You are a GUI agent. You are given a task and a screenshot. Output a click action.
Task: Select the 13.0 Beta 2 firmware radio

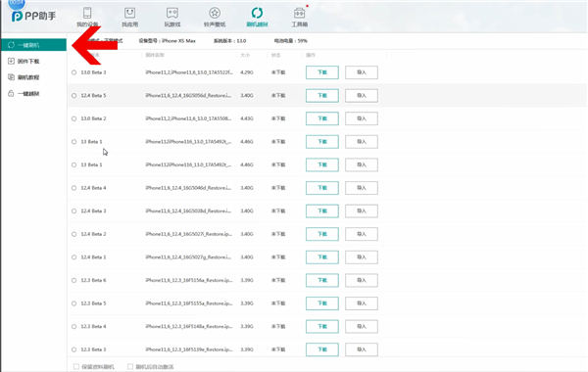[x=73, y=118]
